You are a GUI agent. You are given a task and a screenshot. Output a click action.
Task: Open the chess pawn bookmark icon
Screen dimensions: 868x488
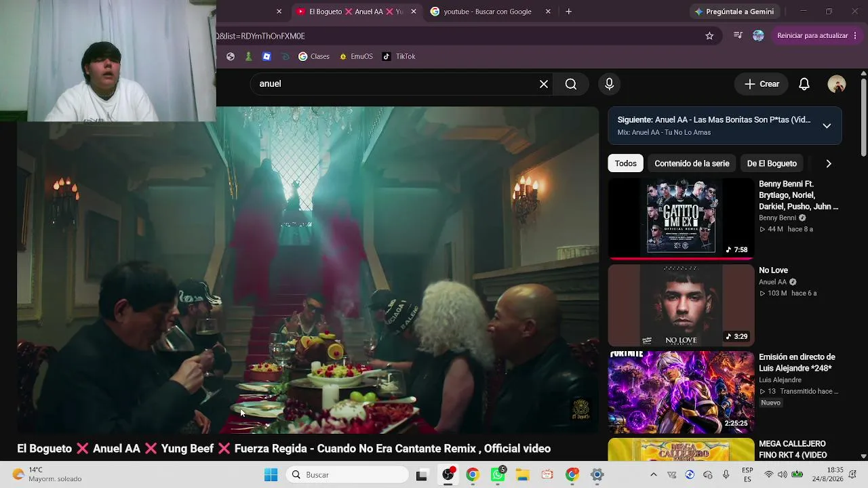point(249,56)
